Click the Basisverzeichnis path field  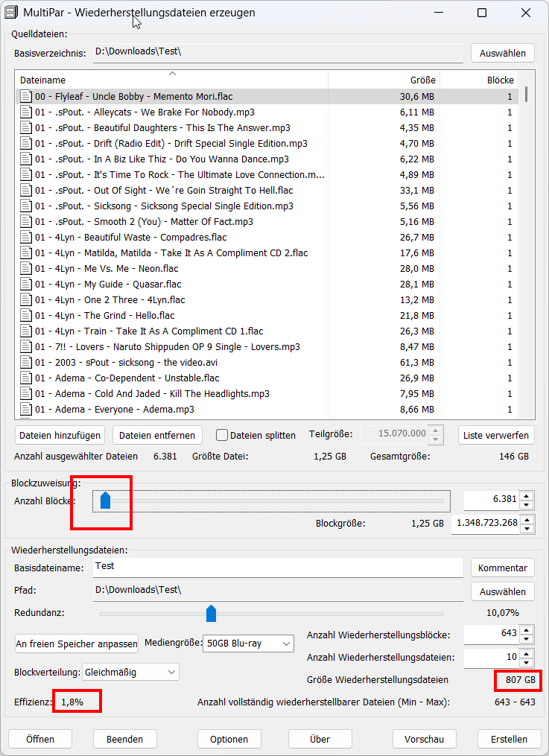[278, 53]
